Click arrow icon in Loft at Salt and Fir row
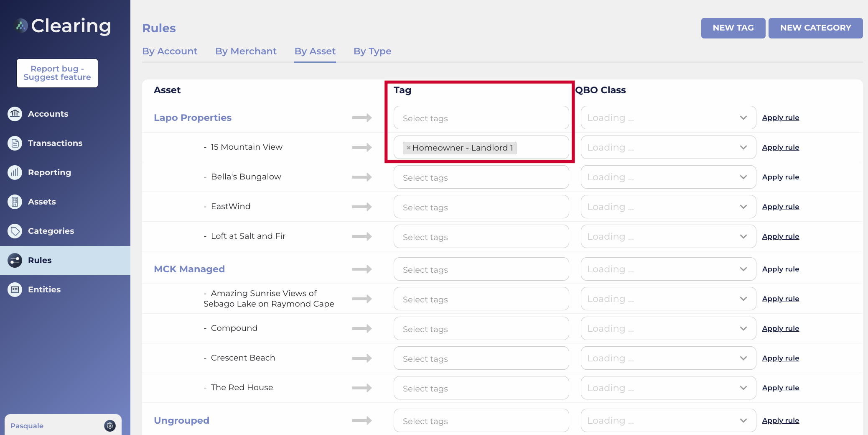 [x=362, y=237]
